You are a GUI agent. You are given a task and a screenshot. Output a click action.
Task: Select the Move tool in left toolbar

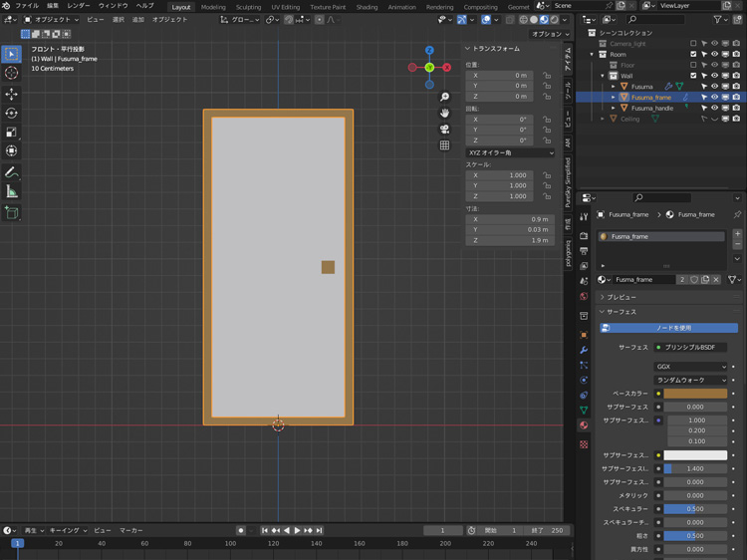tap(12, 94)
